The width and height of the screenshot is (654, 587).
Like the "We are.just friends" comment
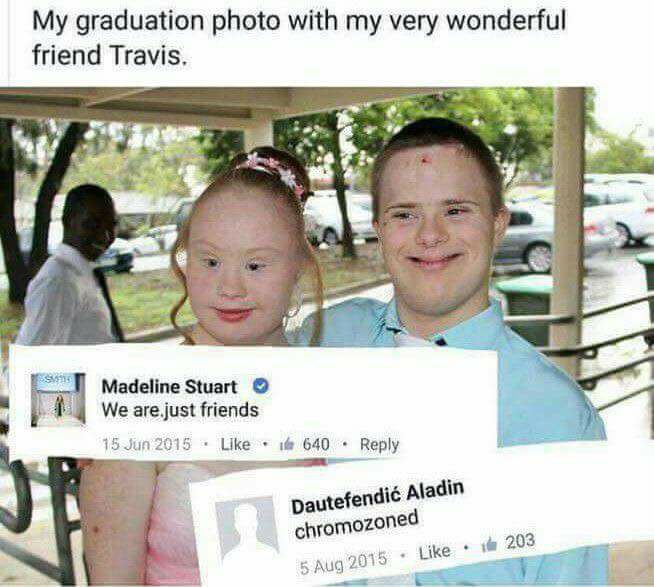(235, 444)
